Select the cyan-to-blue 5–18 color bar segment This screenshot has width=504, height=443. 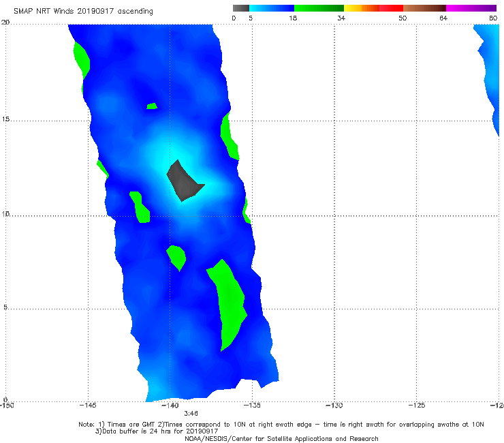[x=272, y=8]
